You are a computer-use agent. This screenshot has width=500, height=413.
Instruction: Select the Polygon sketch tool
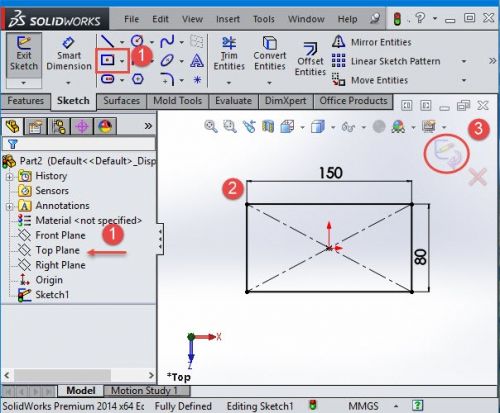coord(138,79)
